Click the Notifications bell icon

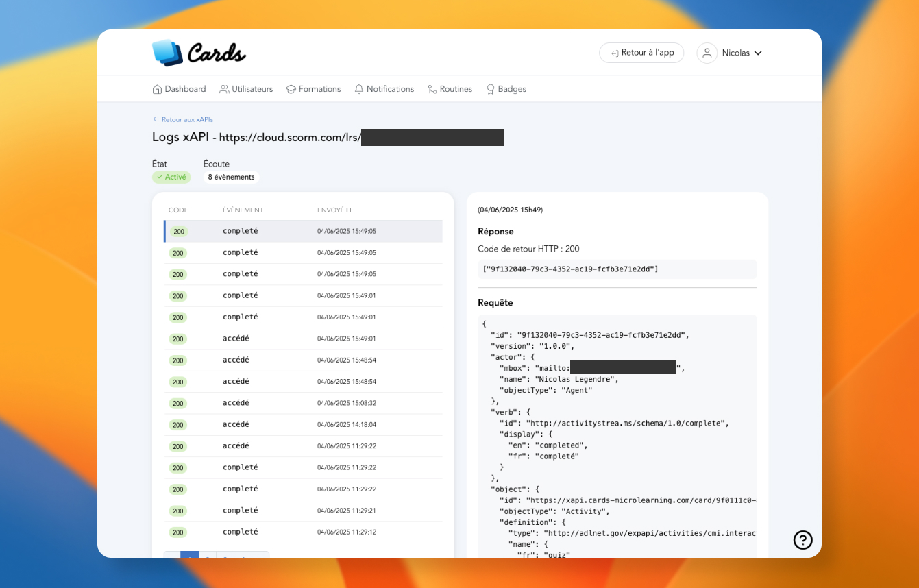pos(359,89)
